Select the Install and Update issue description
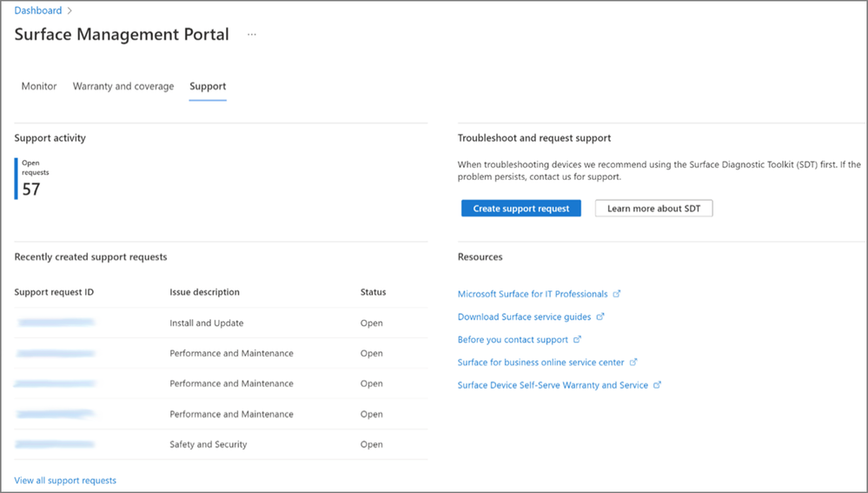Image resolution: width=868 pixels, height=493 pixels. [x=207, y=323]
